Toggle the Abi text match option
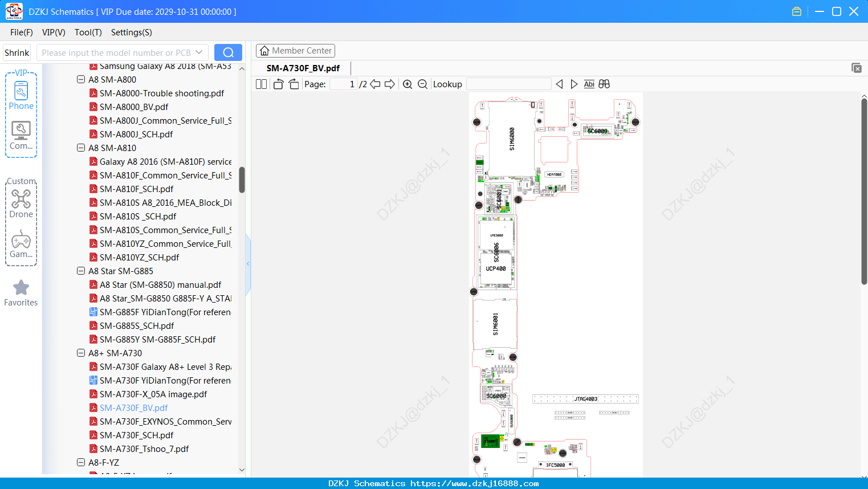This screenshot has height=489, width=868. tap(589, 84)
